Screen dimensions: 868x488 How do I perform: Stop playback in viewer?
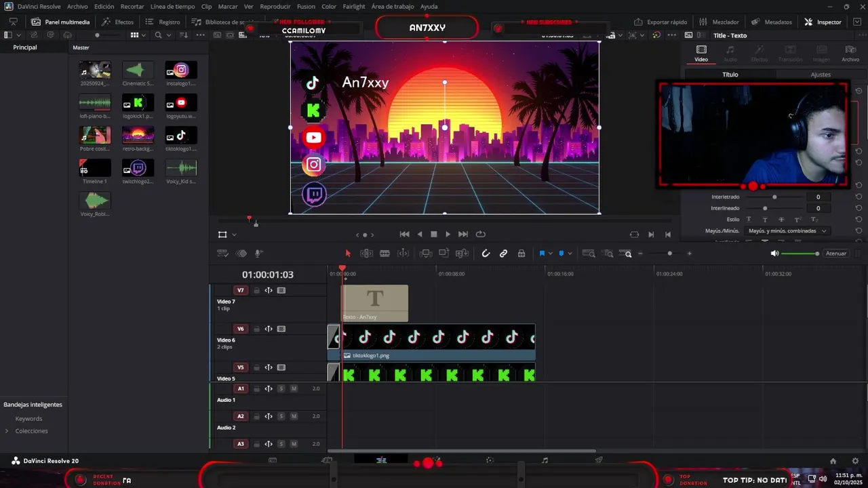pos(434,235)
